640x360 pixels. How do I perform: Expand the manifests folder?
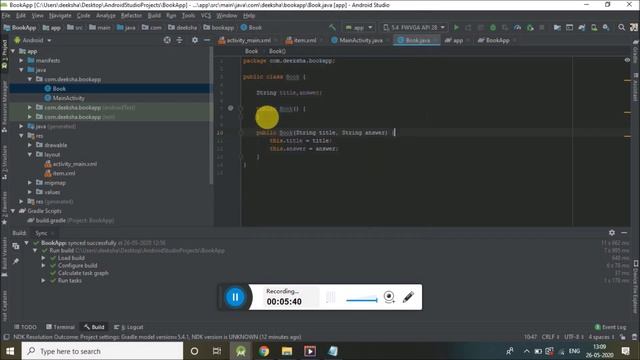[x=21, y=60]
